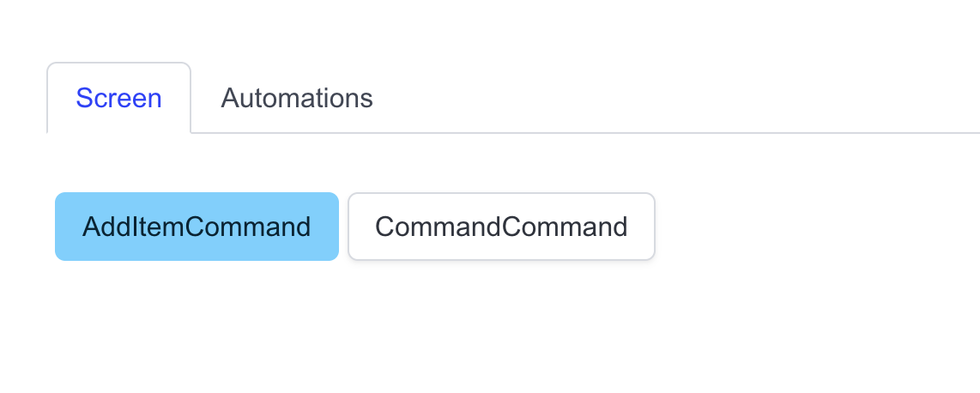The height and width of the screenshot is (393, 980).
Task: Show the Screen tab content
Action: (118, 98)
